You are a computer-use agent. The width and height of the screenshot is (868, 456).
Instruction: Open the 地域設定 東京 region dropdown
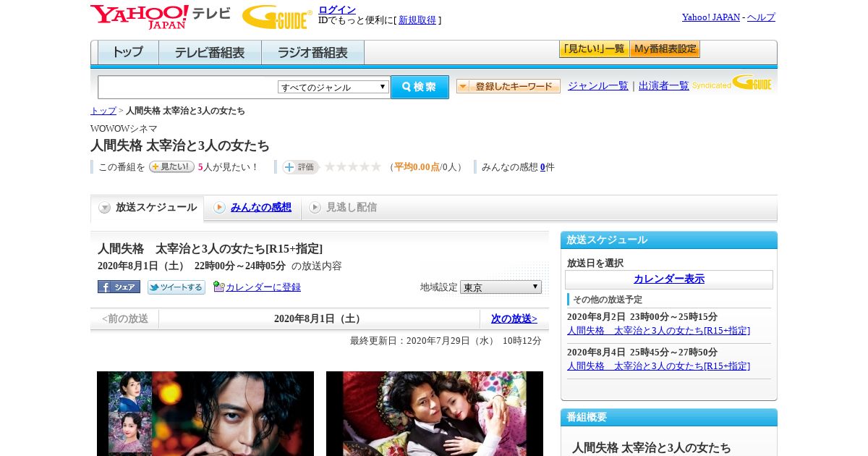(501, 287)
